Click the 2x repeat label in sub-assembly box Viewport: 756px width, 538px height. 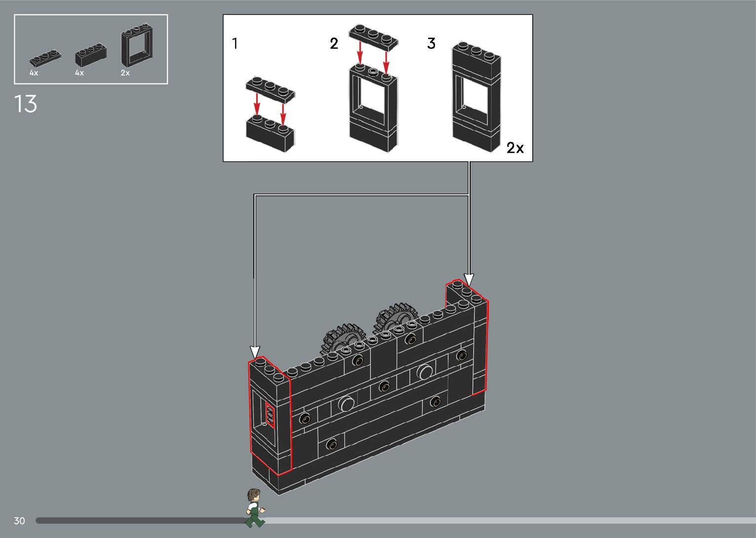[515, 148]
